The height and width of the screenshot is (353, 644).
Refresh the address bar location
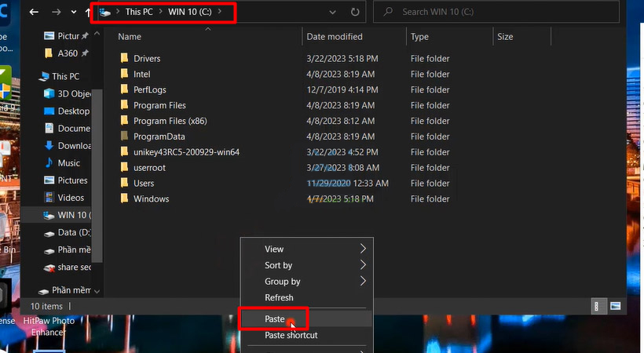[x=355, y=13]
